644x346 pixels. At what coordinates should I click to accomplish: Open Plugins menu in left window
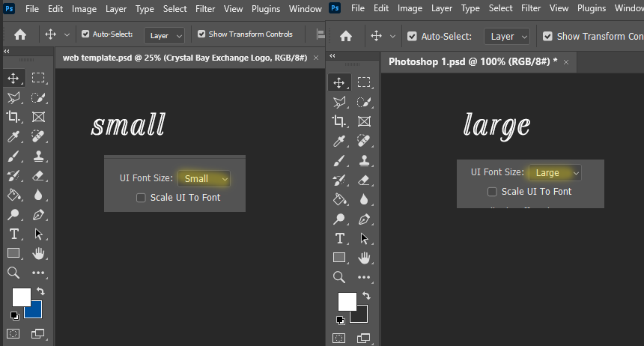point(266,9)
